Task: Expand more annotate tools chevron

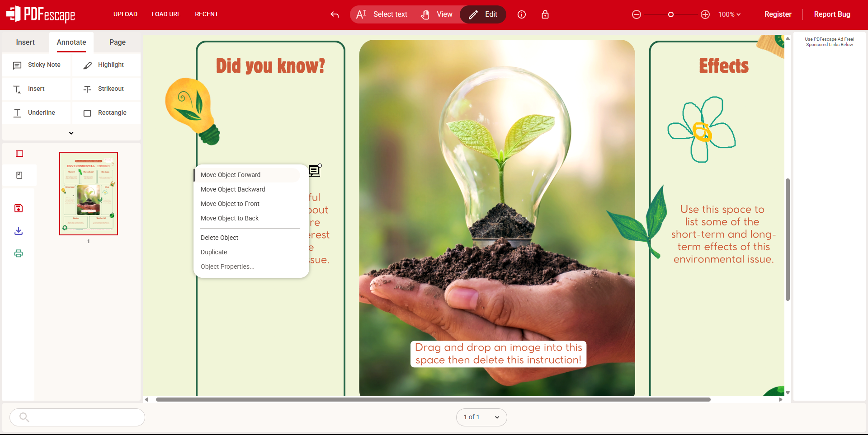Action: 71,133
